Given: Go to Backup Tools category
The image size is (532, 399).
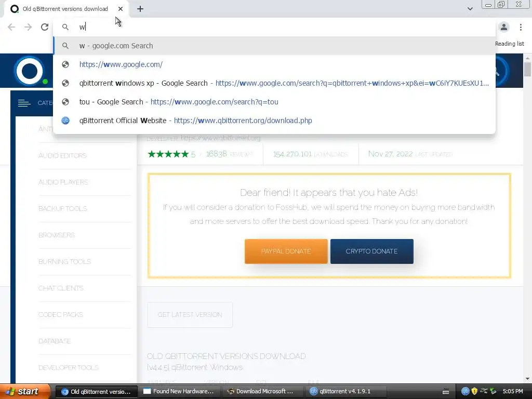Looking at the screenshot, I should 63,209.
